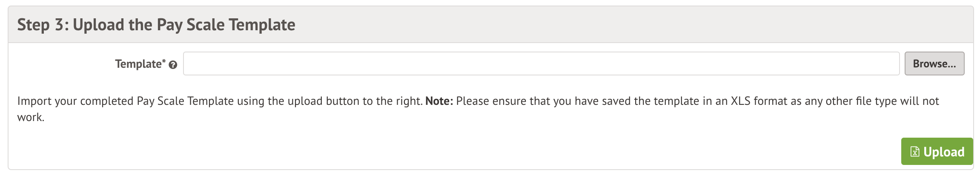Click the required asterisk next to Template
980x179 pixels.
click(164, 61)
